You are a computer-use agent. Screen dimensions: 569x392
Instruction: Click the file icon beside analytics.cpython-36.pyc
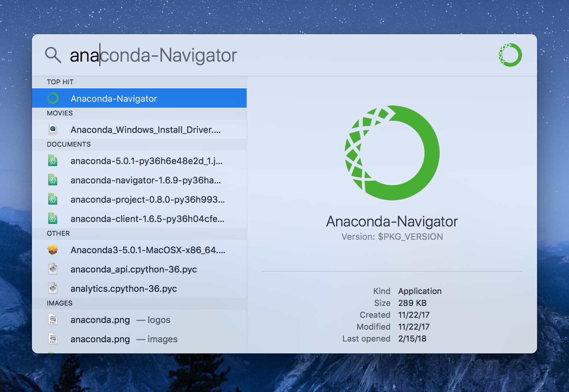coord(53,288)
